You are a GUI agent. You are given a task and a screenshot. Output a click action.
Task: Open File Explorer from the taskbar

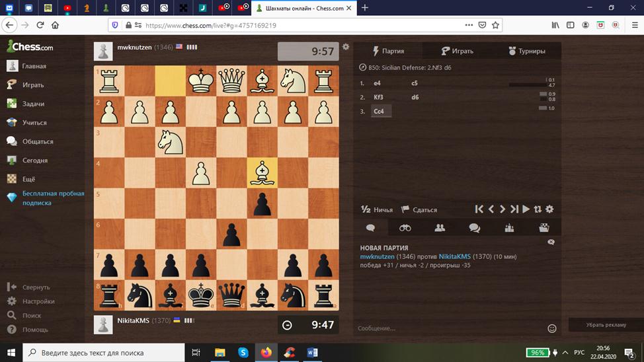(220, 353)
